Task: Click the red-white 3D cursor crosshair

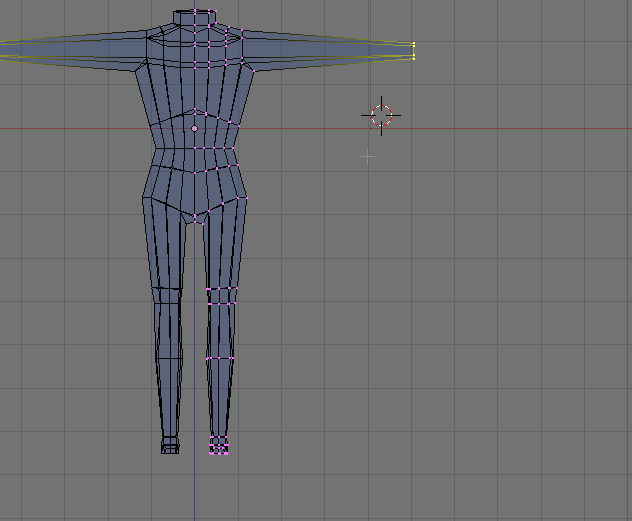Action: pyautogui.click(x=381, y=116)
